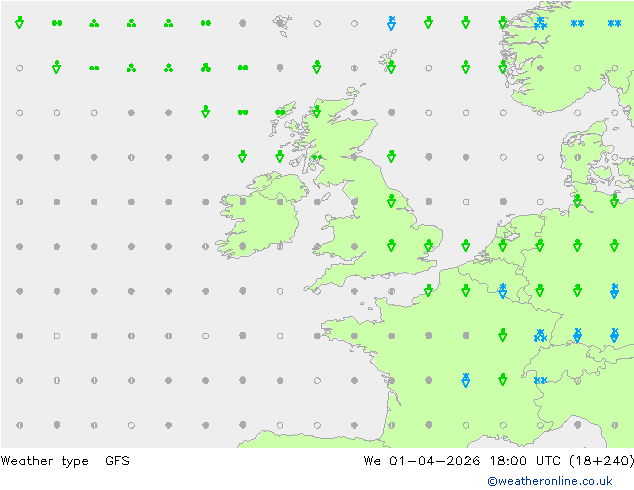Select green shower symbol over northern Scotland
634x490 pixels.
317,111
